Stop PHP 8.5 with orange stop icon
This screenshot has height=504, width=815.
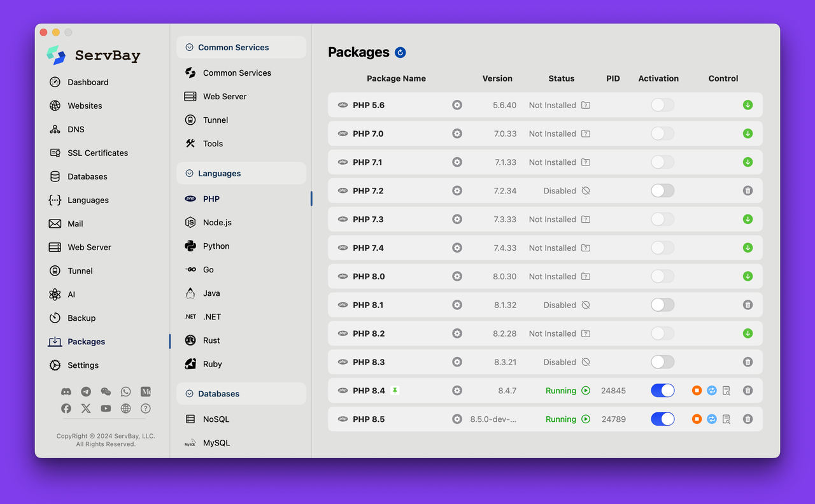click(x=697, y=419)
